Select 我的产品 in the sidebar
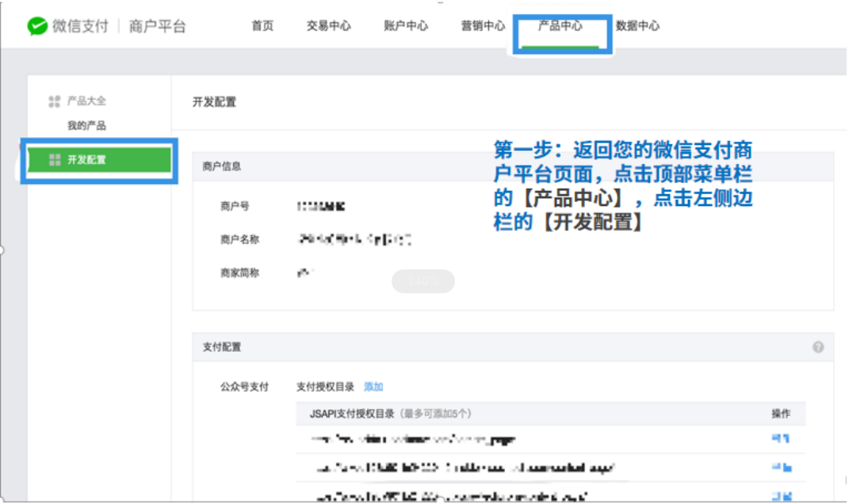Image resolution: width=849 pixels, height=504 pixels. [86, 125]
